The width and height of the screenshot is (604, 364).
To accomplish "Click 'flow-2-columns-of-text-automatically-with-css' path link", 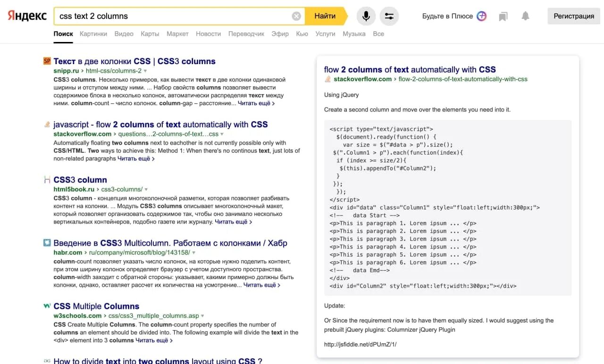I will [x=463, y=79].
